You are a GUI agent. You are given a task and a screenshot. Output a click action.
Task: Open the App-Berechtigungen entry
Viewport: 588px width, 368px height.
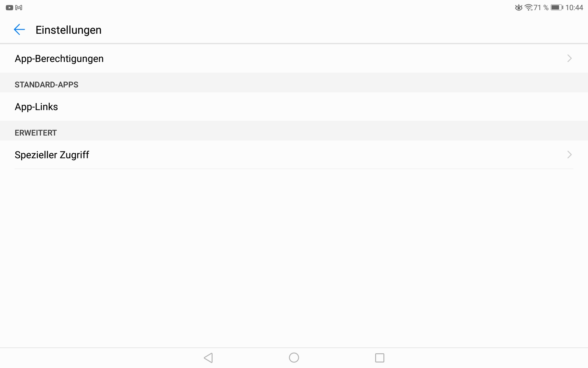point(294,58)
